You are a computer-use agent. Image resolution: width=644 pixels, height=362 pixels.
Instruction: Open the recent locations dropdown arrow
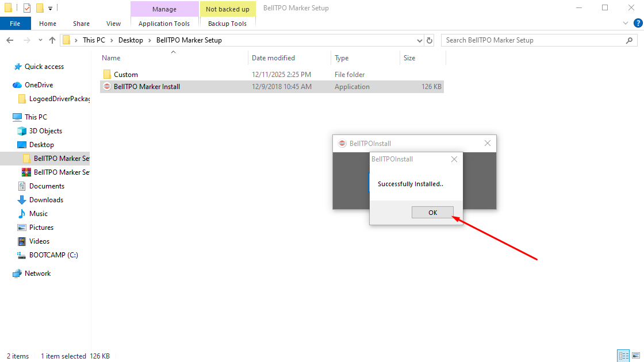[40, 40]
